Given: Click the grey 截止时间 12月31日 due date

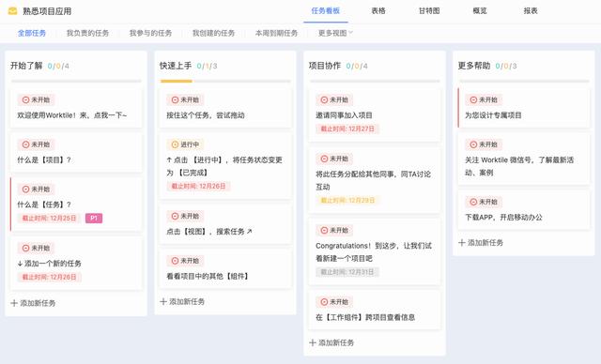Looking at the screenshot, I should pyautogui.click(x=347, y=272).
